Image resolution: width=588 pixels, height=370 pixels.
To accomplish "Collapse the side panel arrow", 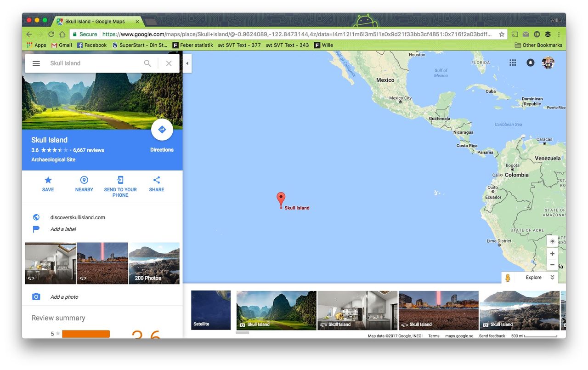I will (187, 64).
